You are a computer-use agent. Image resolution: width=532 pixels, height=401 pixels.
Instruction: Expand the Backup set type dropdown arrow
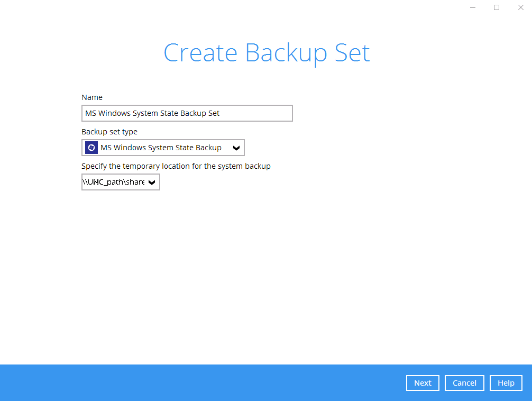pos(236,148)
